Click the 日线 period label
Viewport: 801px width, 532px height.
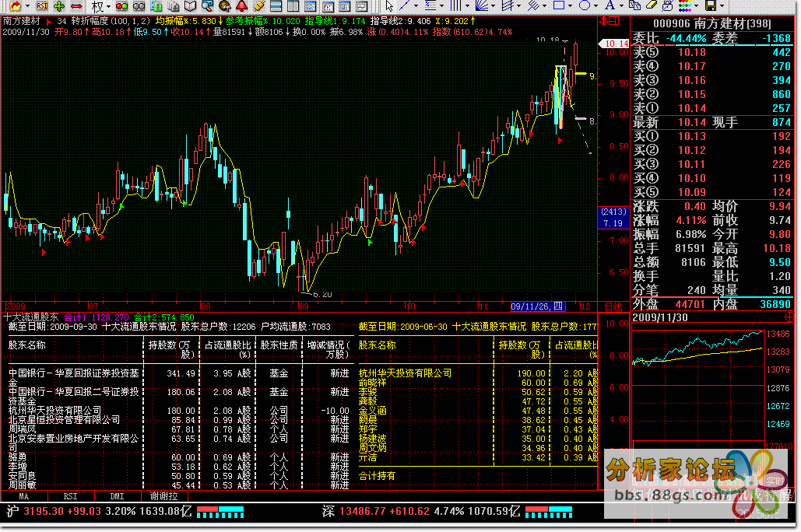[x=614, y=307]
